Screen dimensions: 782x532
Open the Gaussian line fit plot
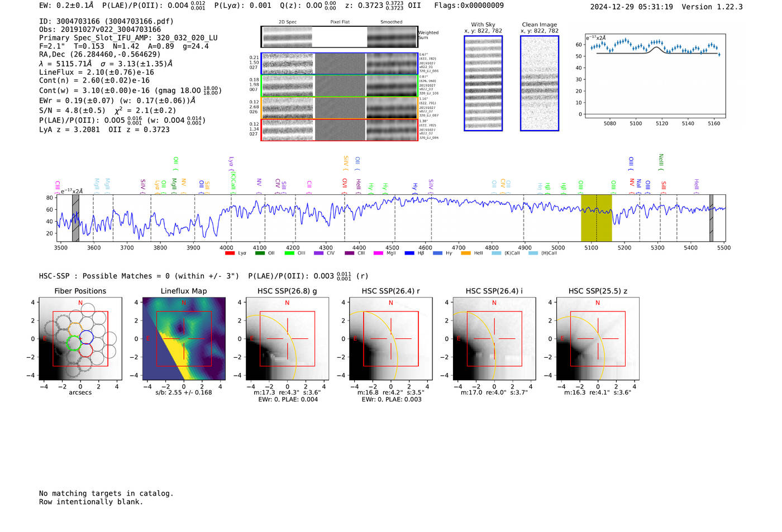click(x=655, y=76)
